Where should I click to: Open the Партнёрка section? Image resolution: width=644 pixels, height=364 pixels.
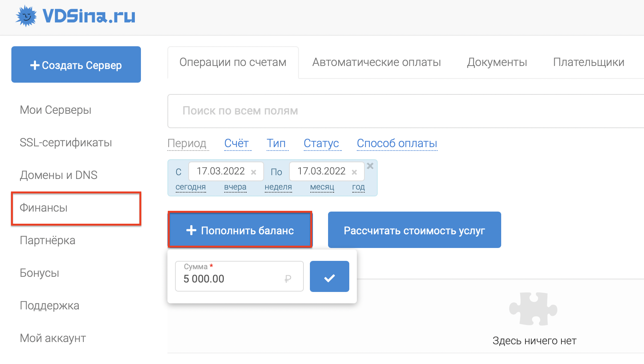click(x=48, y=240)
